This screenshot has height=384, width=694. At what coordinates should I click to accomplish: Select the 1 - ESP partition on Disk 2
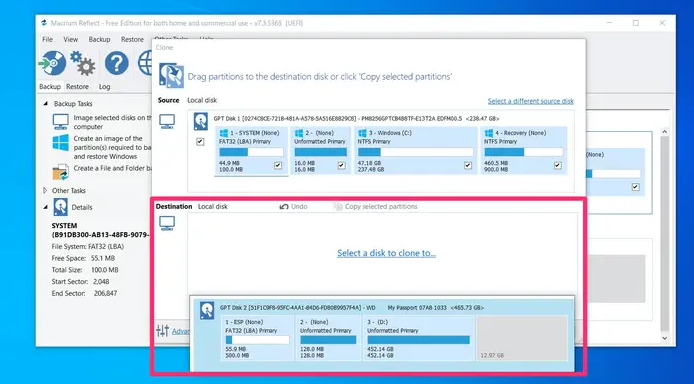pos(258,338)
